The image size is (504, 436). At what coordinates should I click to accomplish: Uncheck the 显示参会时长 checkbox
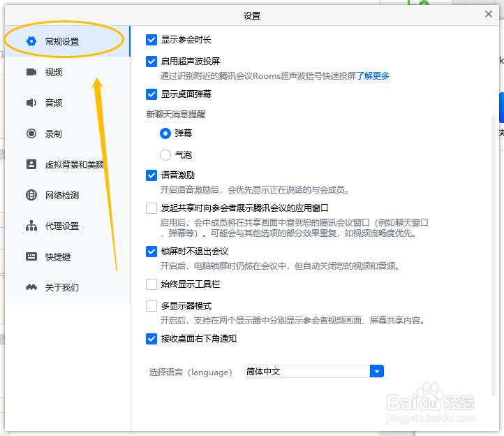[x=151, y=40]
